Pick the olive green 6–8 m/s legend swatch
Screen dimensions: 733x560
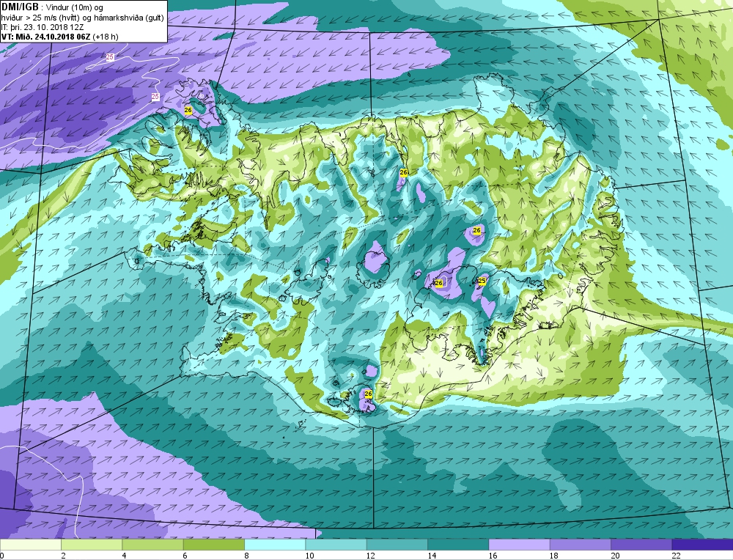point(213,545)
